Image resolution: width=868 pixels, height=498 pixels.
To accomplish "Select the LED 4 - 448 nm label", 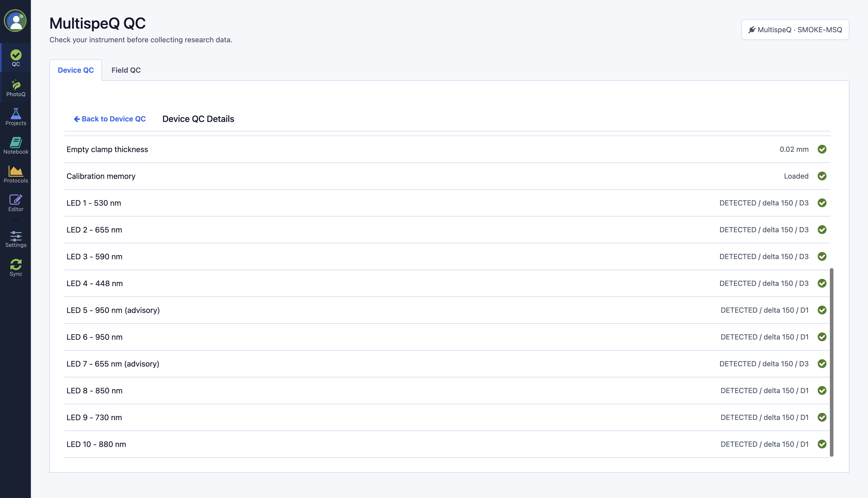I will pos(95,284).
